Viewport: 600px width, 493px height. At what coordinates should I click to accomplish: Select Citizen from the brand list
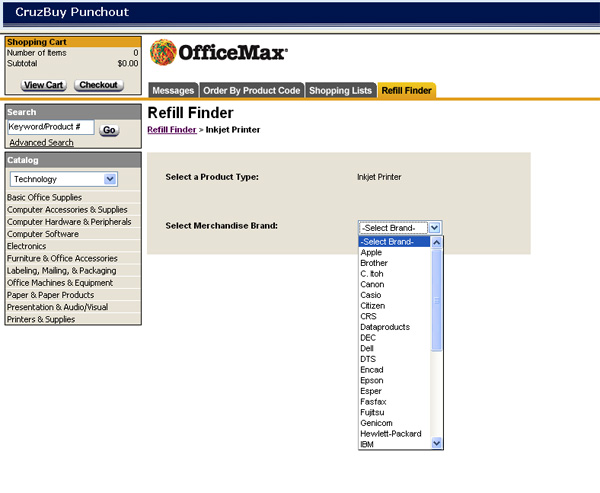point(394,306)
